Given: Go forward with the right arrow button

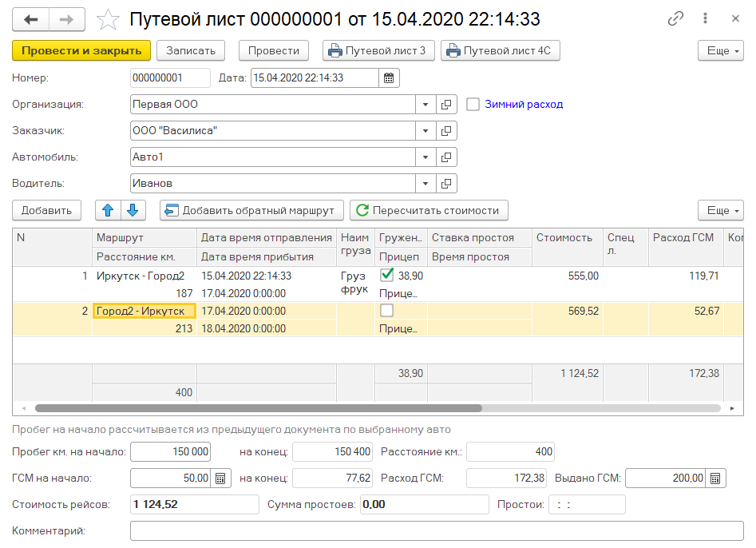Looking at the screenshot, I should [66, 19].
